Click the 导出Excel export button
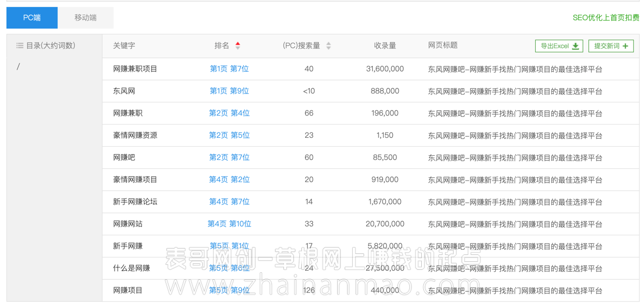The width and height of the screenshot is (644, 304). click(559, 46)
